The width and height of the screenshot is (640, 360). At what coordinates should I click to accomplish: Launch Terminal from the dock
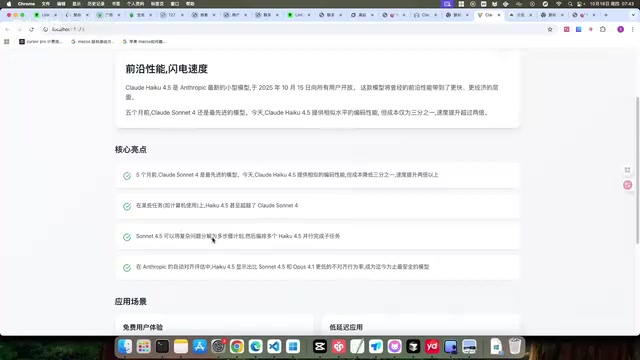click(162, 347)
